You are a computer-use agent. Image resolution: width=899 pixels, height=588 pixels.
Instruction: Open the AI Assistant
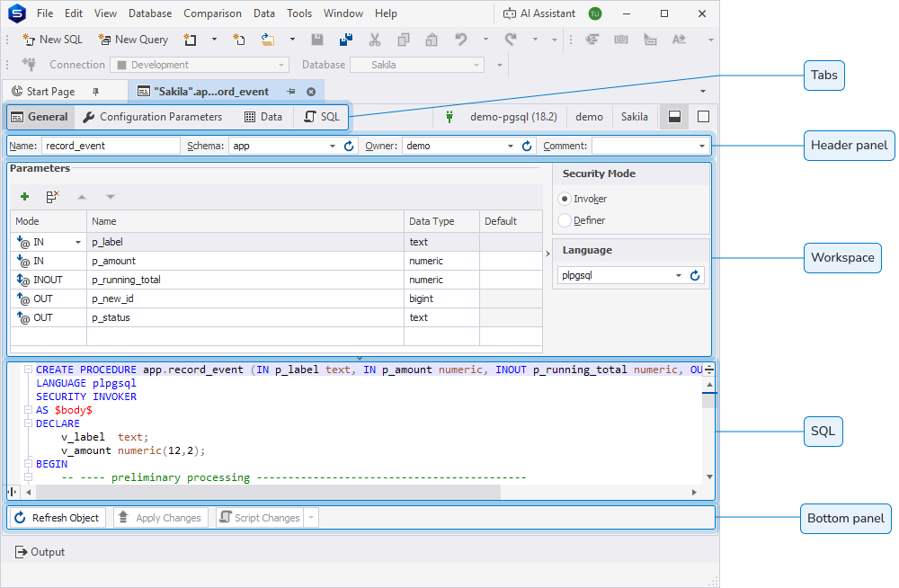tap(539, 13)
